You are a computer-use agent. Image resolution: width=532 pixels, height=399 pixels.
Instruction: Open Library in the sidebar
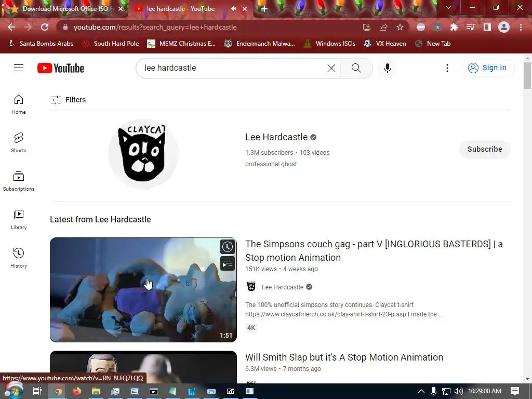tap(19, 220)
